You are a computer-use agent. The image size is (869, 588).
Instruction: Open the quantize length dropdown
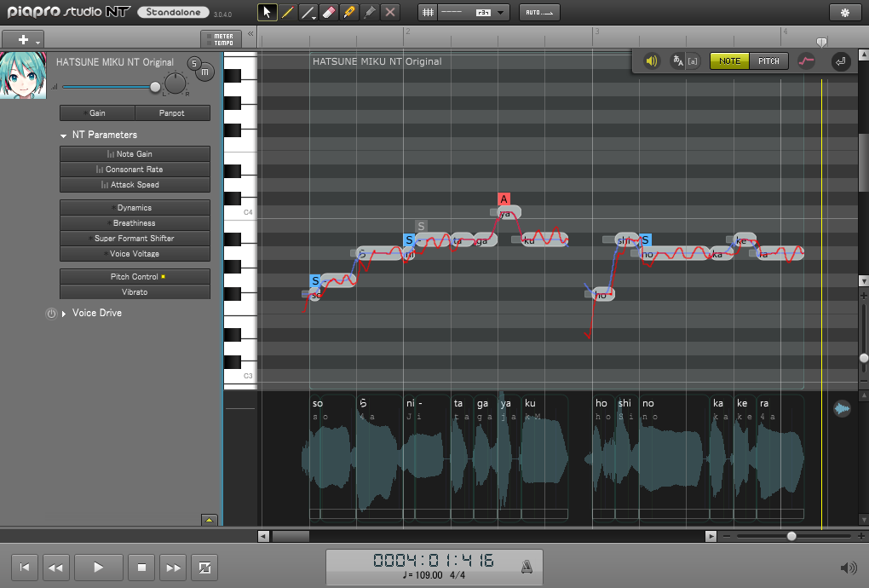(474, 12)
